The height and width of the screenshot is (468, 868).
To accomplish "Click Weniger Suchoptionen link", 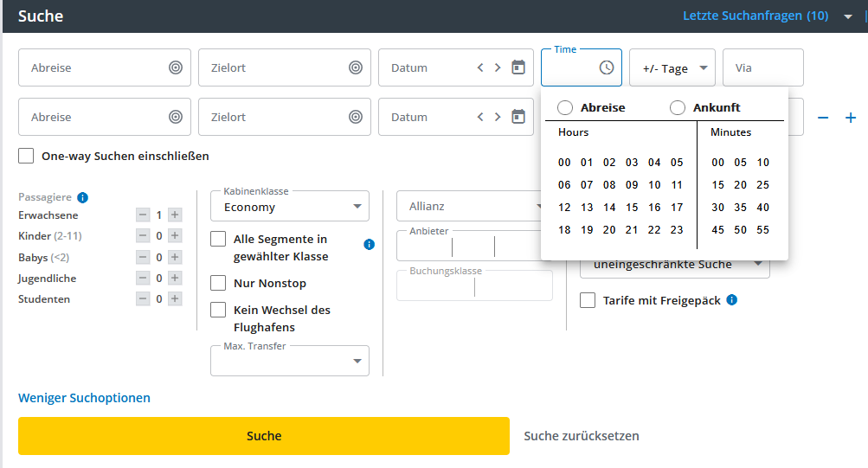I will click(x=84, y=398).
